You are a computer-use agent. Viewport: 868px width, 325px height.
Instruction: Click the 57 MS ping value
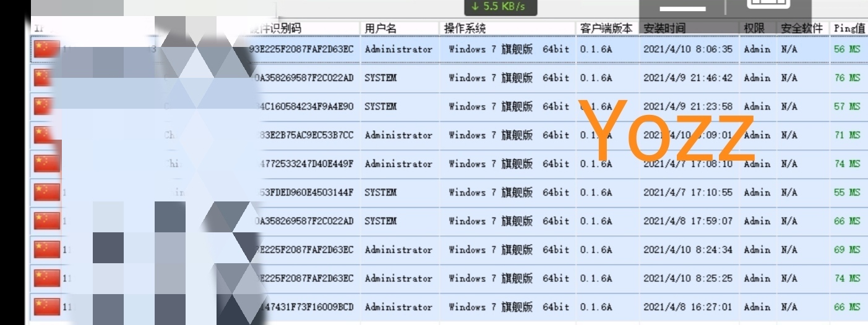coord(847,106)
